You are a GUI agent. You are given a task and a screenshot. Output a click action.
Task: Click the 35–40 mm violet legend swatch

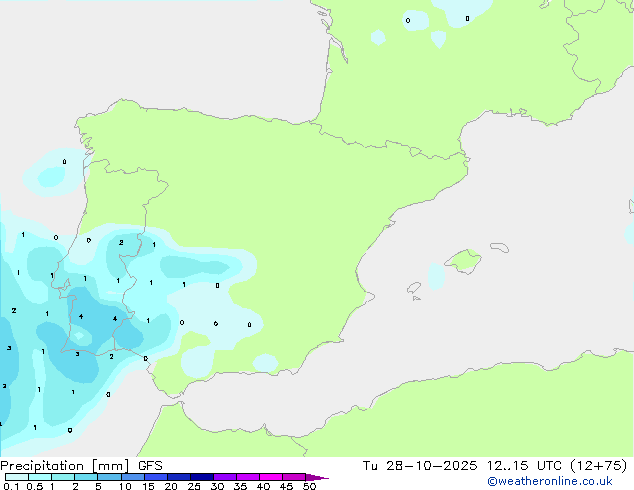click(248, 477)
